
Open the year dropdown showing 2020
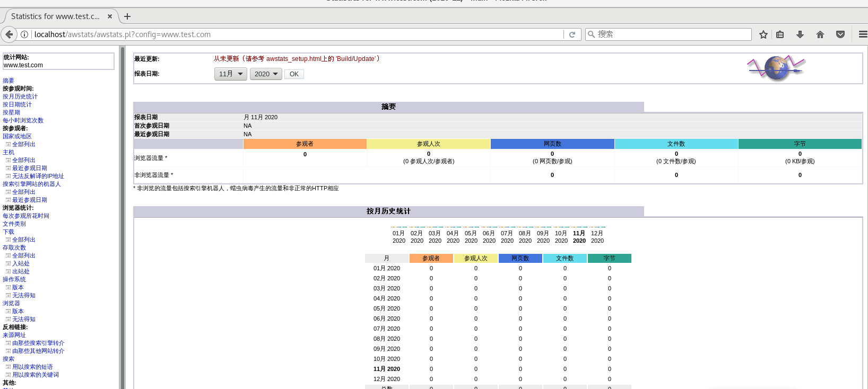coord(266,74)
